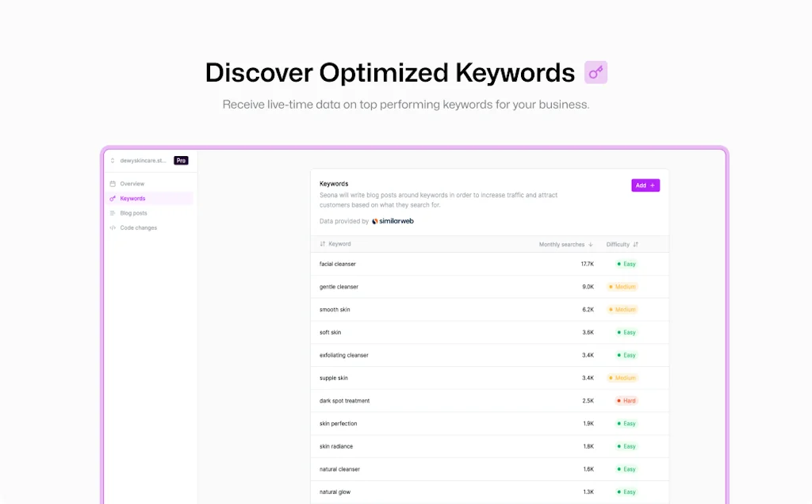The image size is (812, 504).
Task: Open the Overview calendar icon in sidebar
Action: [x=113, y=184]
